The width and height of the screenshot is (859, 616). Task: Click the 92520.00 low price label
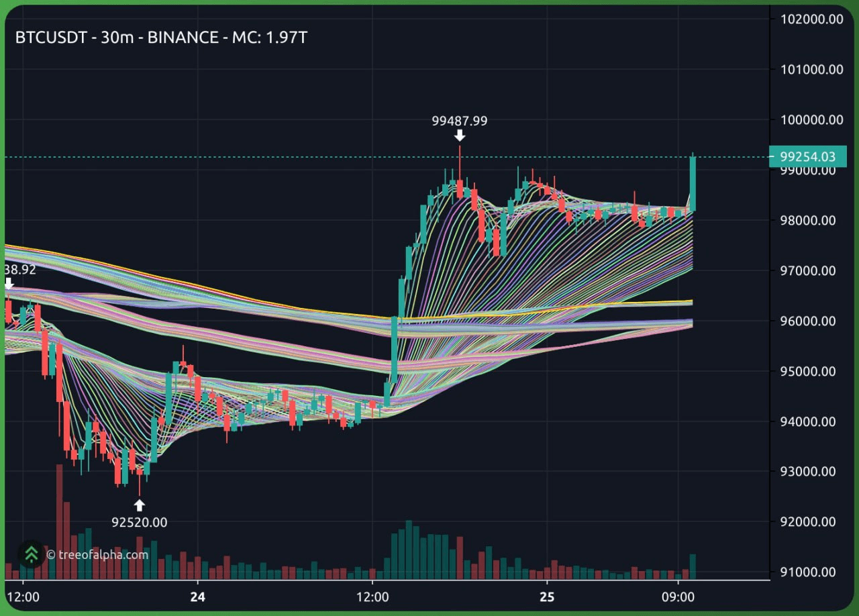point(140,522)
